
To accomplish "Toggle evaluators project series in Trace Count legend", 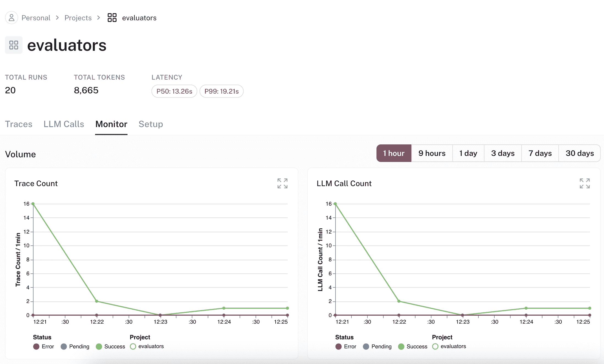I will [133, 346].
